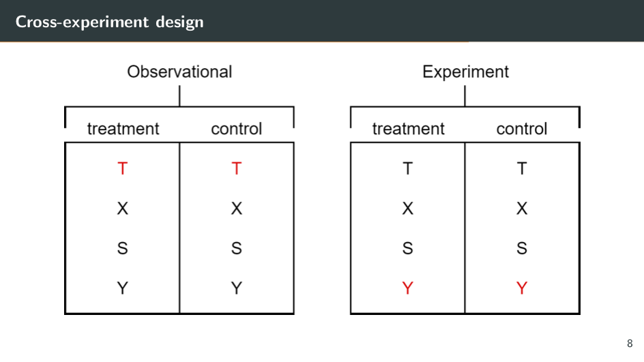
Task: Click red Y in Experiment control column
Action: click(522, 288)
